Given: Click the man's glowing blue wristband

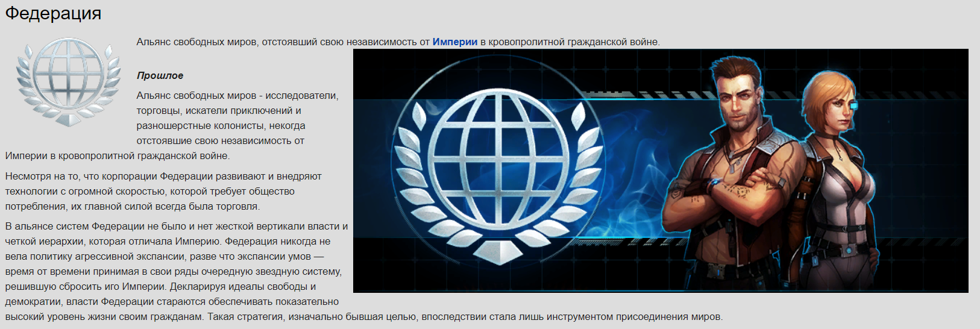Looking at the screenshot, I should coord(714,183).
